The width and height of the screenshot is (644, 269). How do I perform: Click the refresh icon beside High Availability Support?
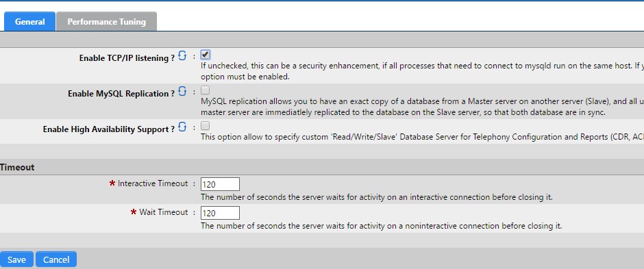(182, 127)
